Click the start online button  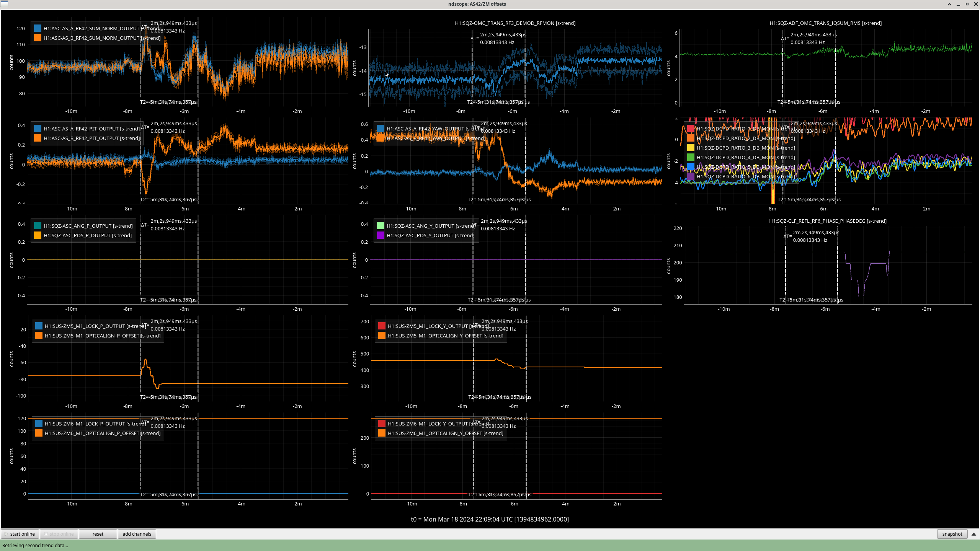click(x=20, y=534)
